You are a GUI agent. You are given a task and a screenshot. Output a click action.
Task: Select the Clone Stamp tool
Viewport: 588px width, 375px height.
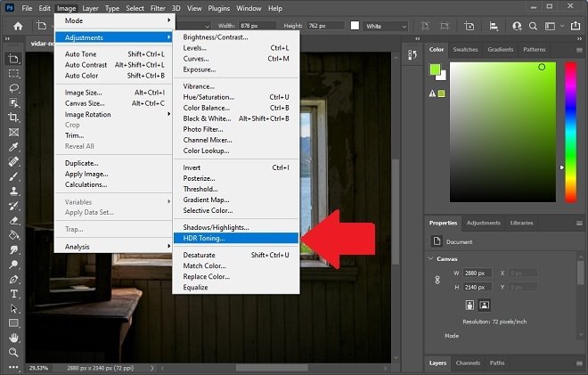tap(13, 191)
